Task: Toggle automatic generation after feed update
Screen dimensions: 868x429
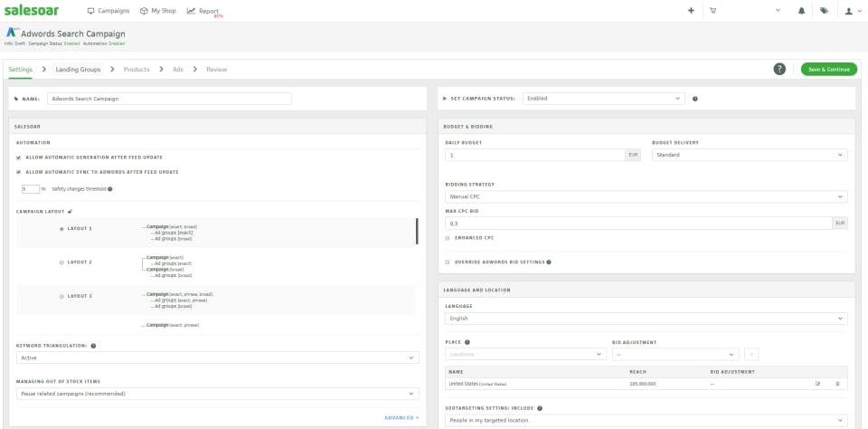Action: pyautogui.click(x=19, y=157)
